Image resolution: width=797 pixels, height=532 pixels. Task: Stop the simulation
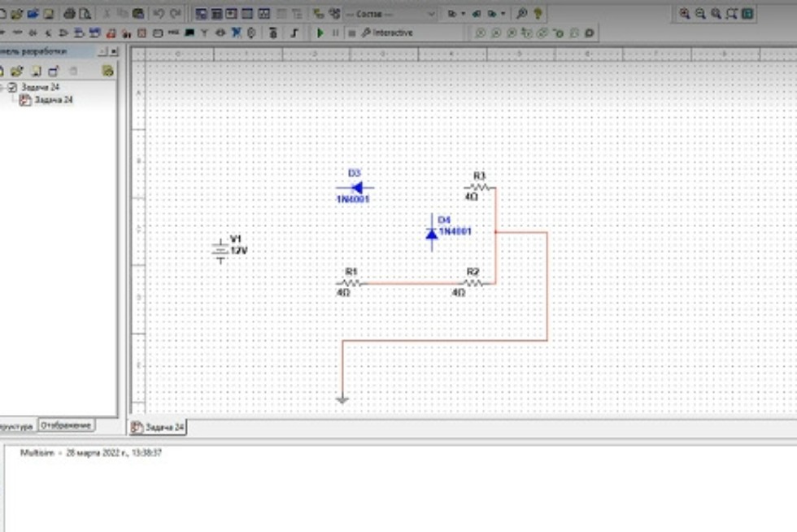351,33
